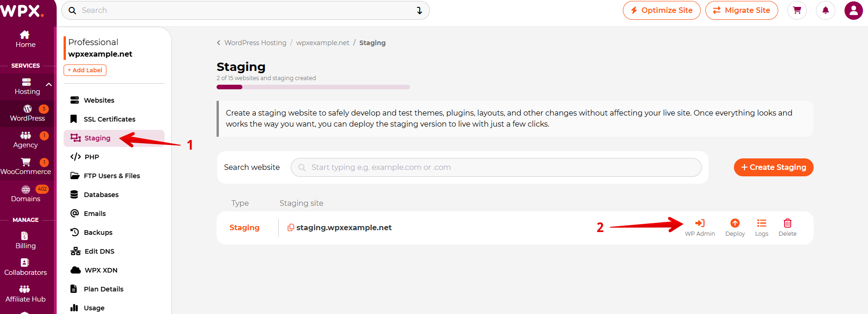Follow wpxexample.net breadcrumb link
Viewport: 868px width, 314px height.
(x=323, y=43)
